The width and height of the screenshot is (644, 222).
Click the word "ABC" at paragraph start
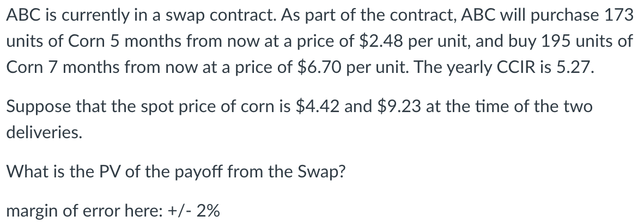click(21, 16)
